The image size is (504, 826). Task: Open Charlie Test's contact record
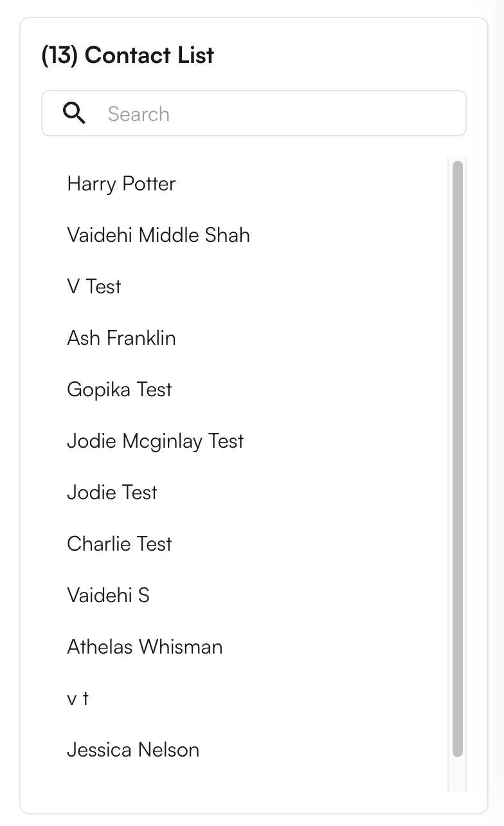(120, 544)
